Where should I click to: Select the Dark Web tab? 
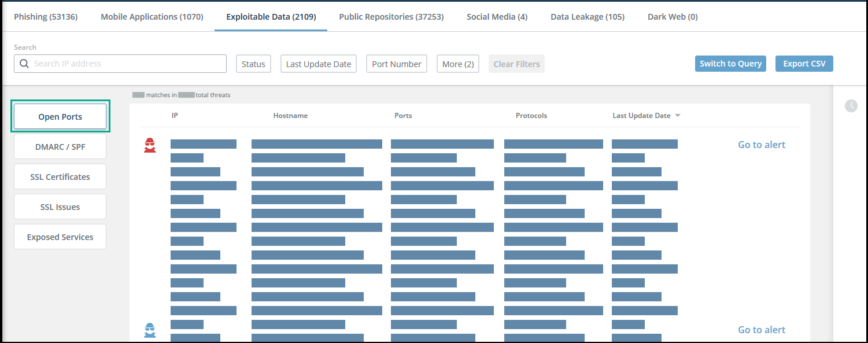tap(673, 17)
